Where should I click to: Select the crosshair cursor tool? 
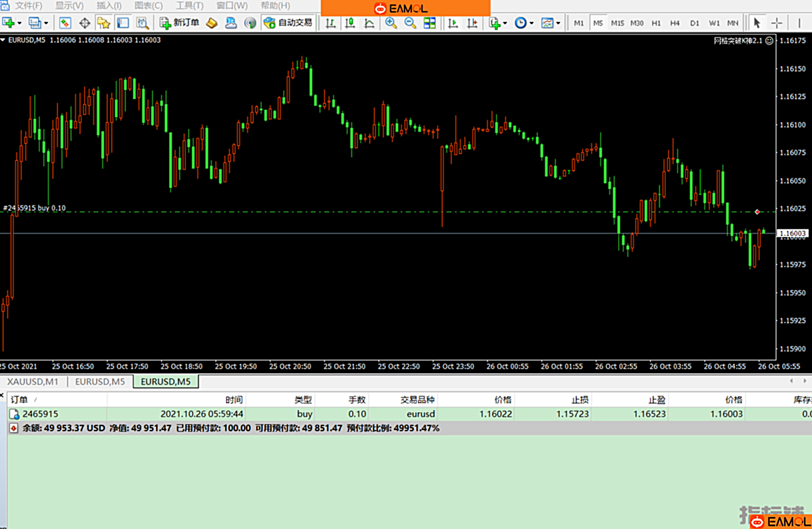pyautogui.click(x=776, y=23)
